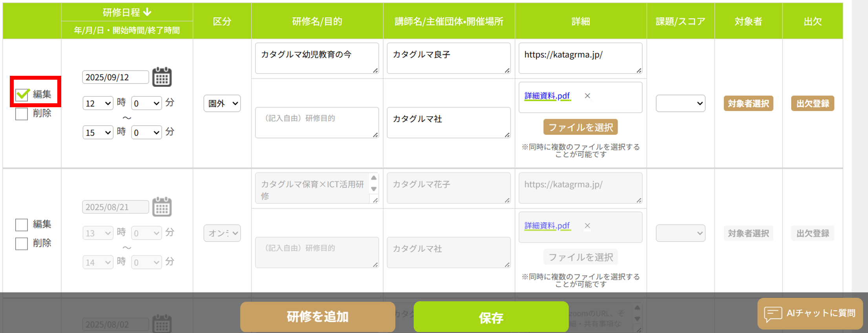Click the sort arrow beside 研修日程 header

pos(148,12)
